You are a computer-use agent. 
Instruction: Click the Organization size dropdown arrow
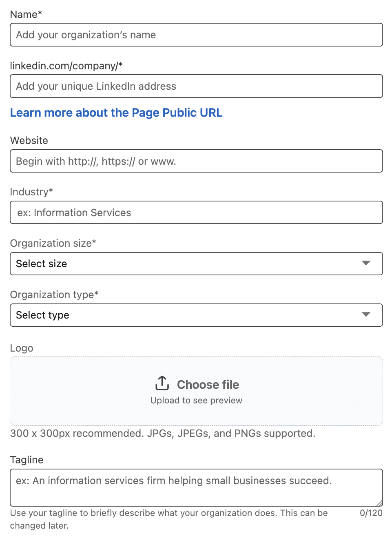click(366, 263)
